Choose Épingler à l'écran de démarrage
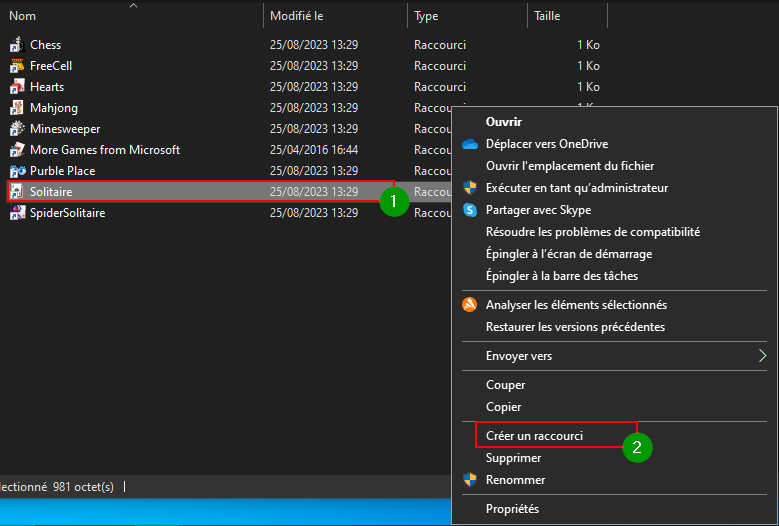The image size is (779, 526). tap(569, 254)
